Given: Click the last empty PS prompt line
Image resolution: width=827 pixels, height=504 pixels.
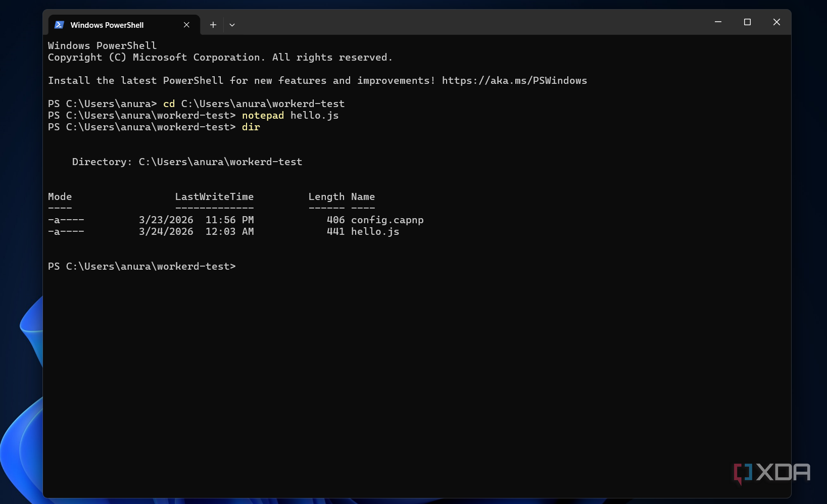Looking at the screenshot, I should 142,267.
